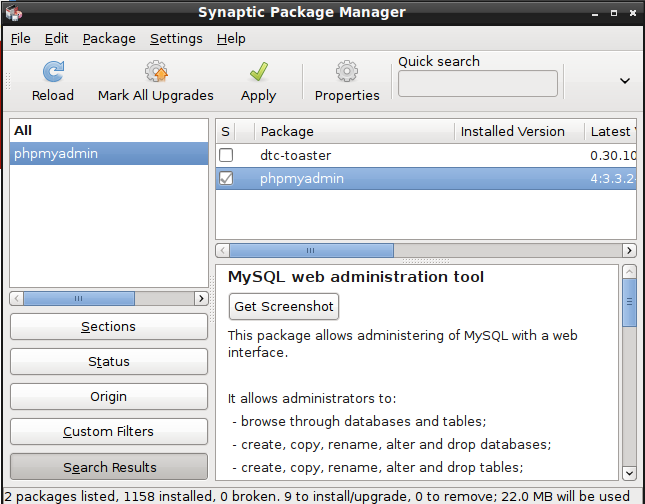
Task: Open the Edit menu
Action: [x=56, y=39]
